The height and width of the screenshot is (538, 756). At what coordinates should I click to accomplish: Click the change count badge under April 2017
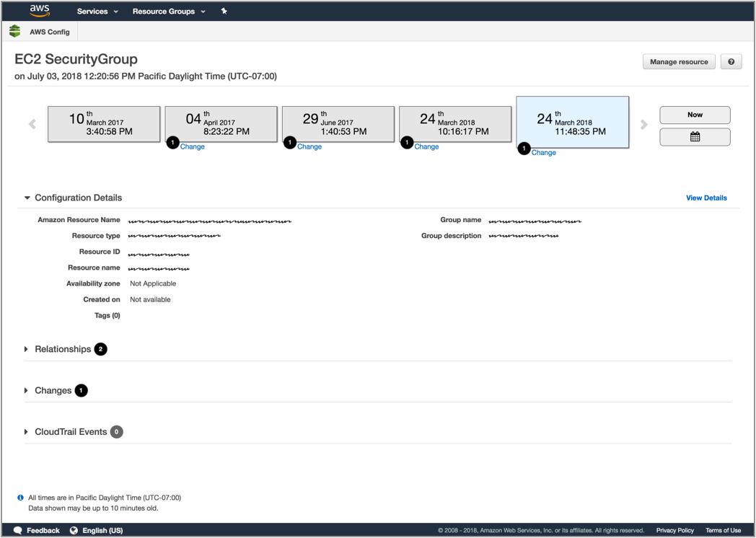pyautogui.click(x=172, y=143)
